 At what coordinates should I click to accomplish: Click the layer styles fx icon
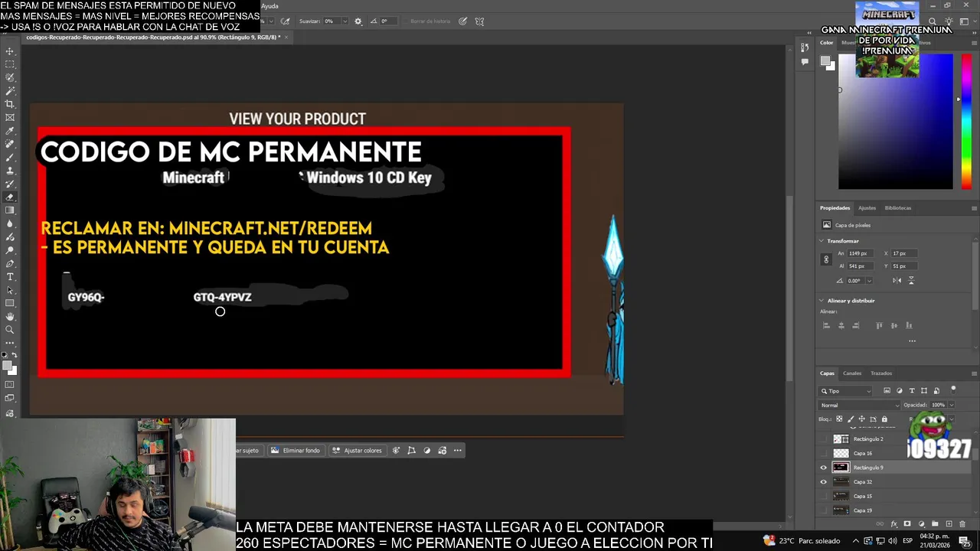click(x=894, y=524)
